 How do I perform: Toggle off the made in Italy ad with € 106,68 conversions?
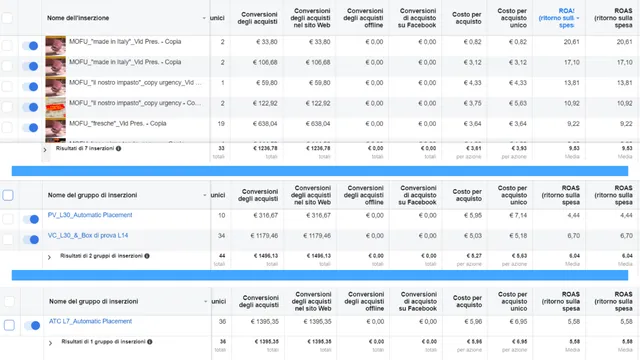[x=30, y=66]
